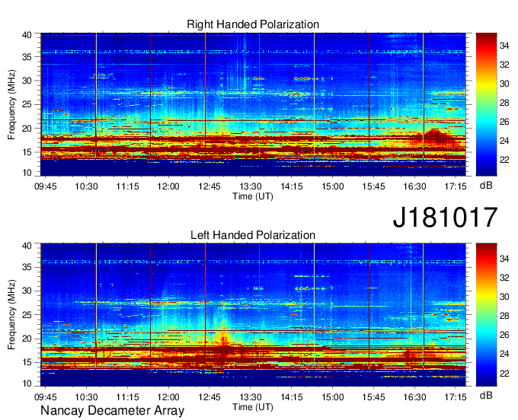The width and height of the screenshot is (518, 420).
Task: Click the 11:15 time tick on the Right Handed plot
Action: pos(127,186)
